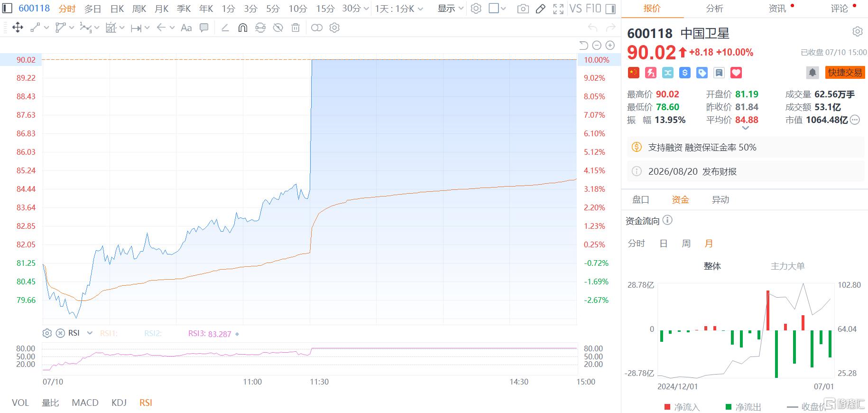Open the 显示 display dropdown
Viewport: 868px width, 413px height.
coord(450,9)
